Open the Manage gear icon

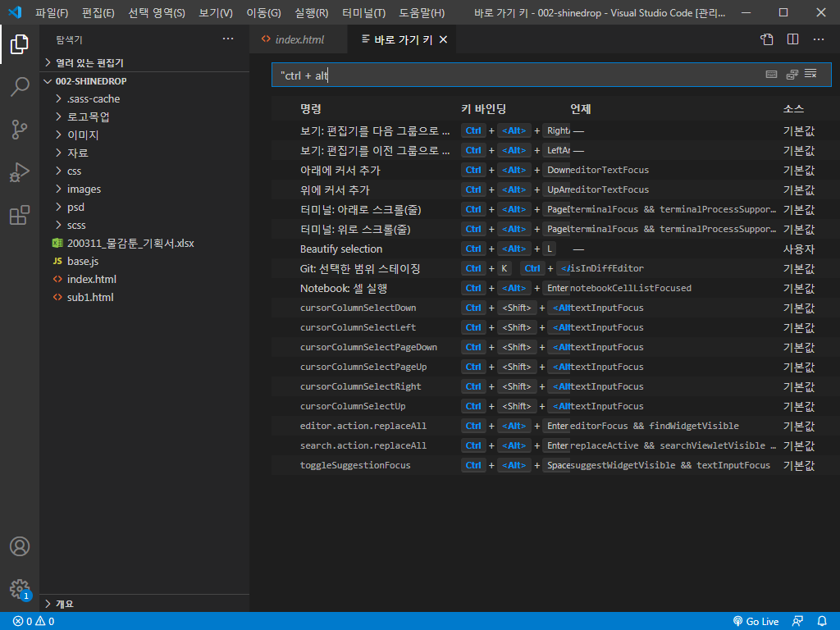[20, 589]
